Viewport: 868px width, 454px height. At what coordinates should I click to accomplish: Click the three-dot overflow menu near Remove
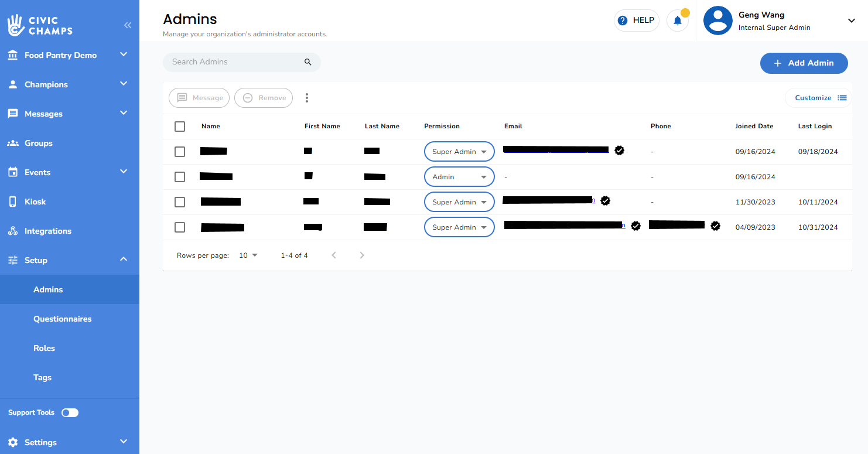307,97
